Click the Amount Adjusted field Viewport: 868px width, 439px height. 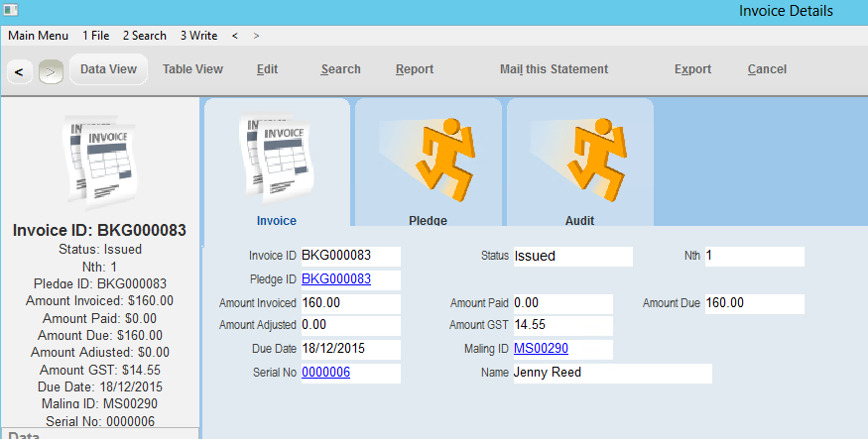pyautogui.click(x=351, y=326)
